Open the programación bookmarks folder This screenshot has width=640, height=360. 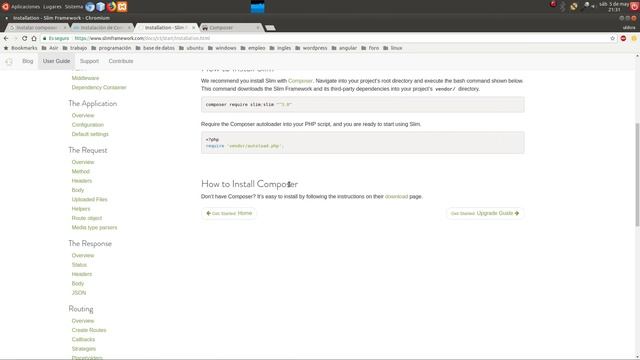tap(111, 48)
